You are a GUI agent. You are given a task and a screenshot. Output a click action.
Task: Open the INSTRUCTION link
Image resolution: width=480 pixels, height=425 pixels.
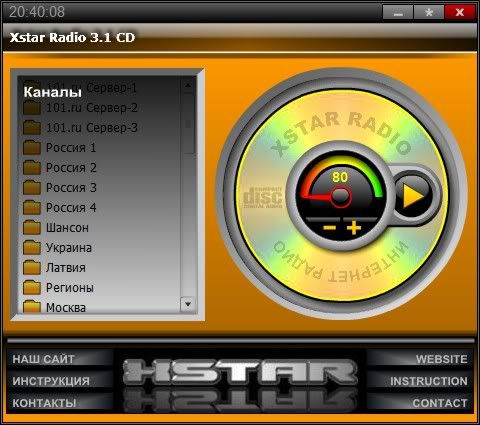(429, 381)
